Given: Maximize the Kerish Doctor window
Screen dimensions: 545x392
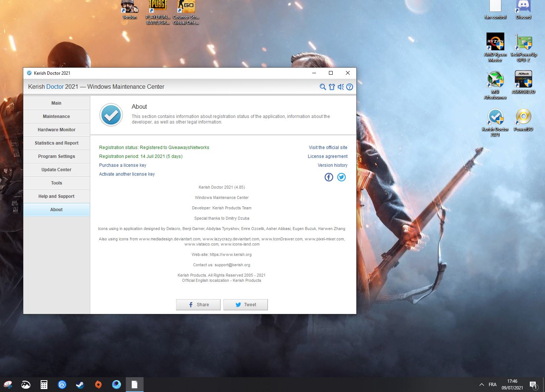Looking at the screenshot, I should [x=331, y=73].
